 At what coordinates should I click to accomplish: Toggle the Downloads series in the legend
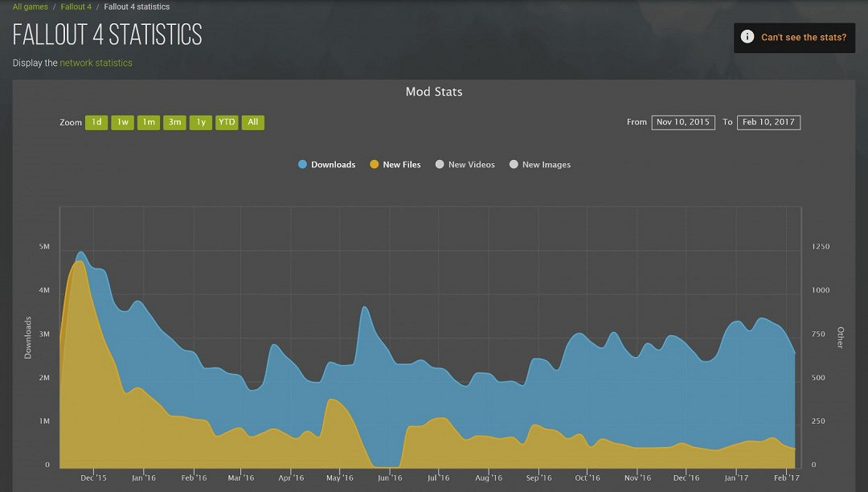click(x=333, y=165)
